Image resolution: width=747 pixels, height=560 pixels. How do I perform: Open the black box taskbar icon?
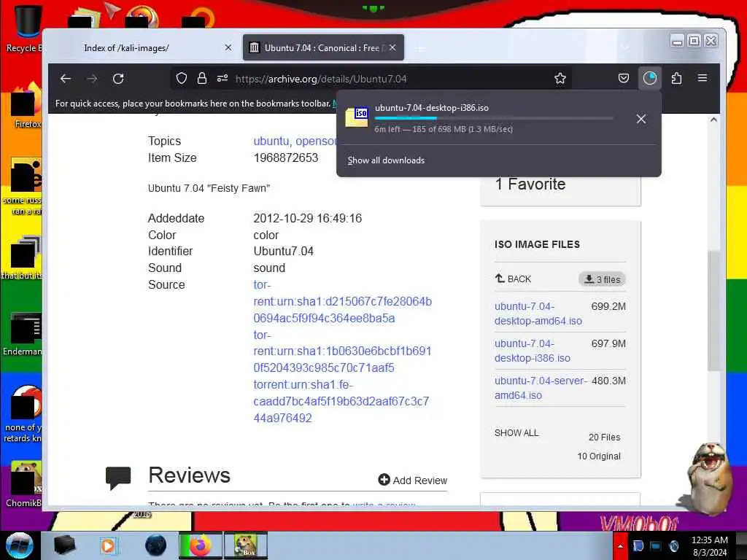click(x=64, y=545)
